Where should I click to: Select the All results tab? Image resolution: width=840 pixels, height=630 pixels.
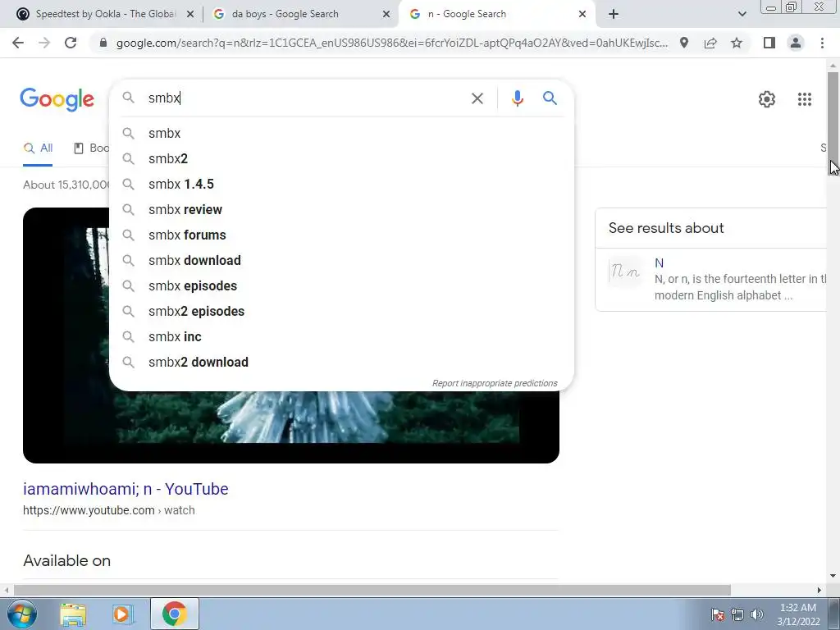(38, 148)
